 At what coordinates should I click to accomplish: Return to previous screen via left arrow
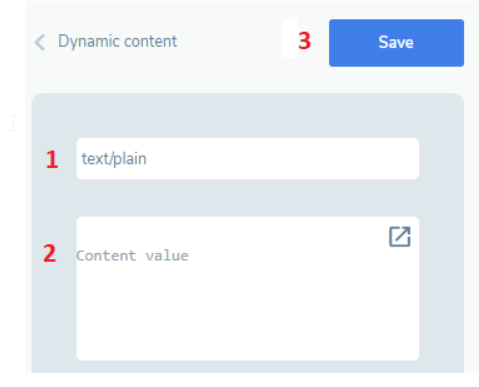tap(40, 42)
